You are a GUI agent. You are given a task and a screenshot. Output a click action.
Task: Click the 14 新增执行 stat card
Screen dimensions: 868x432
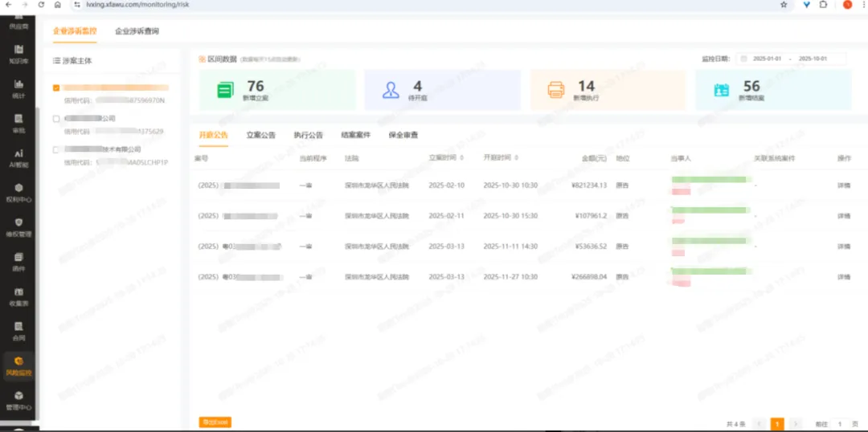pyautogui.click(x=608, y=90)
